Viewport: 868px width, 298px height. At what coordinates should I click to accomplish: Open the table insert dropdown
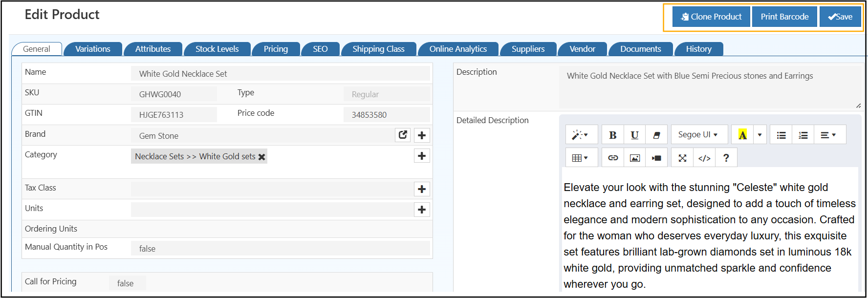point(580,158)
